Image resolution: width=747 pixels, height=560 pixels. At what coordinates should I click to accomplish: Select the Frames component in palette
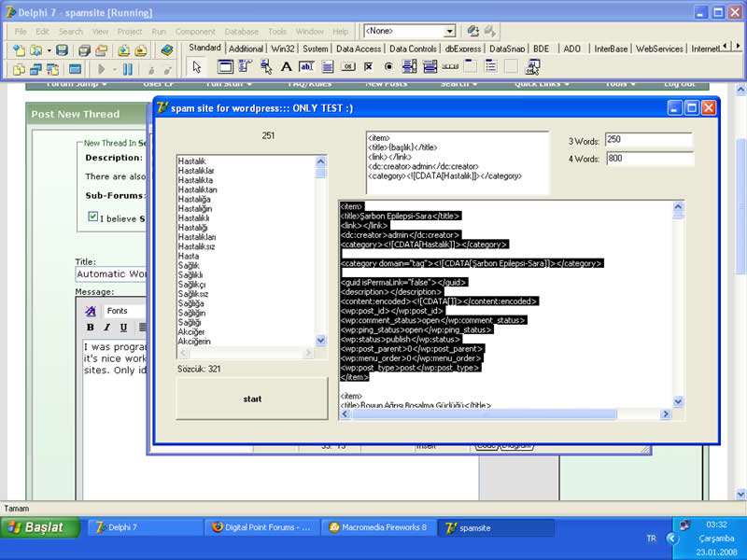click(225, 66)
